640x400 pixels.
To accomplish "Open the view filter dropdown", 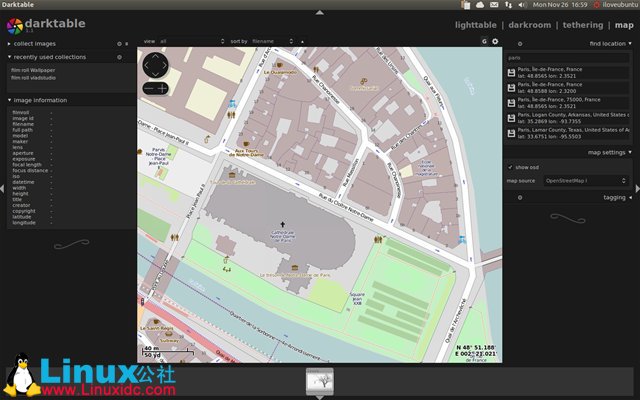I will point(192,41).
